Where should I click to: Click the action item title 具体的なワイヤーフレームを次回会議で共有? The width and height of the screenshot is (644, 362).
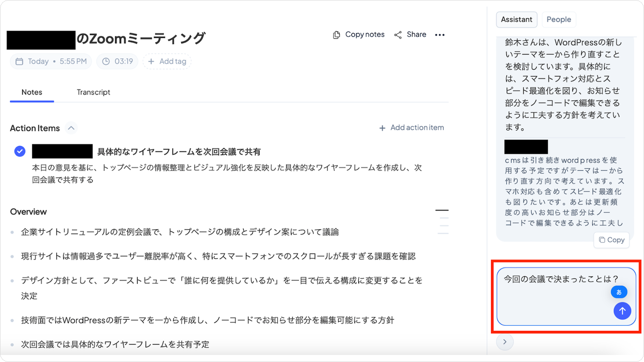pos(179,152)
